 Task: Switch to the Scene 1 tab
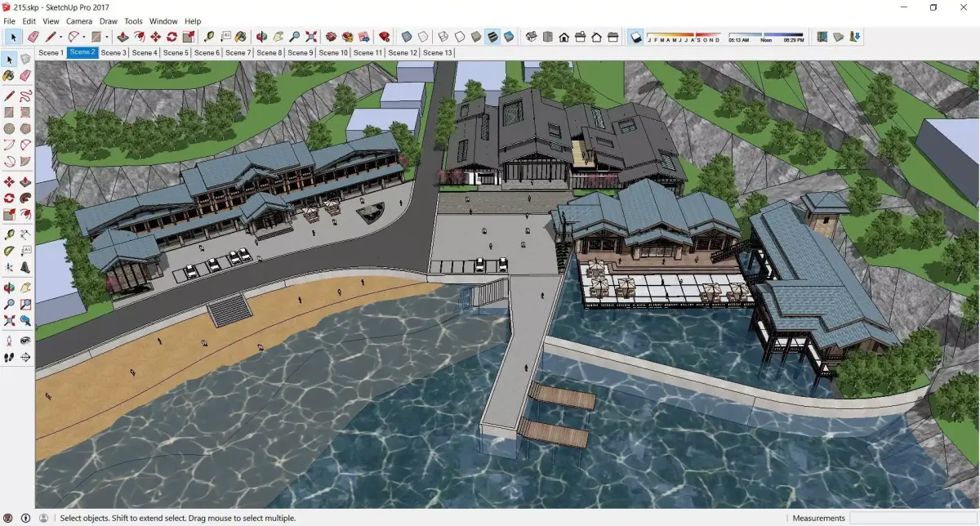51,52
